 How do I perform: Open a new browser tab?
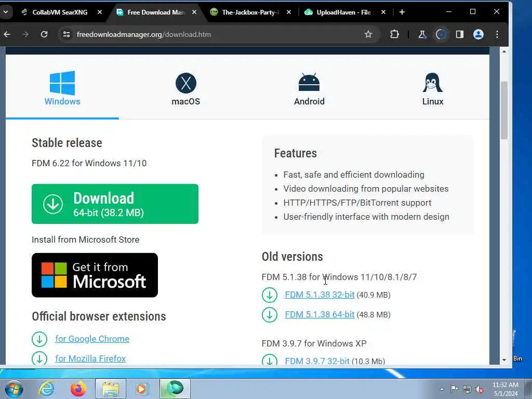(402, 12)
